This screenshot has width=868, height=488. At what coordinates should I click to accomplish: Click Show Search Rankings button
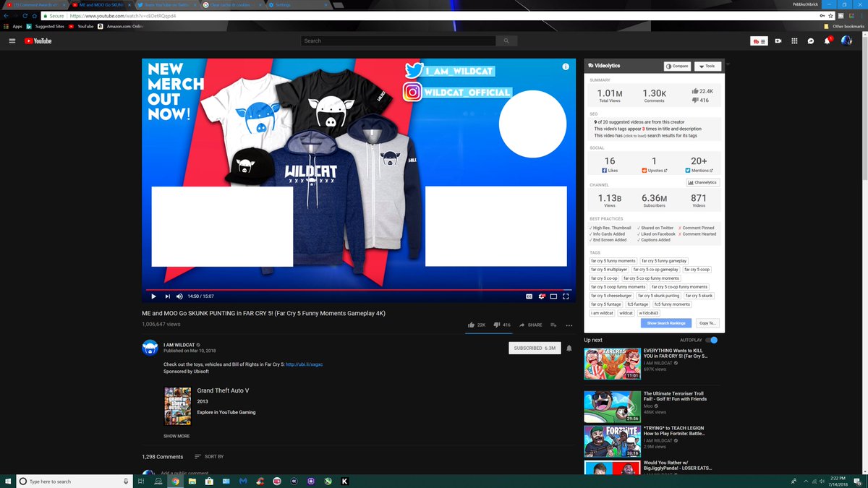pos(666,323)
